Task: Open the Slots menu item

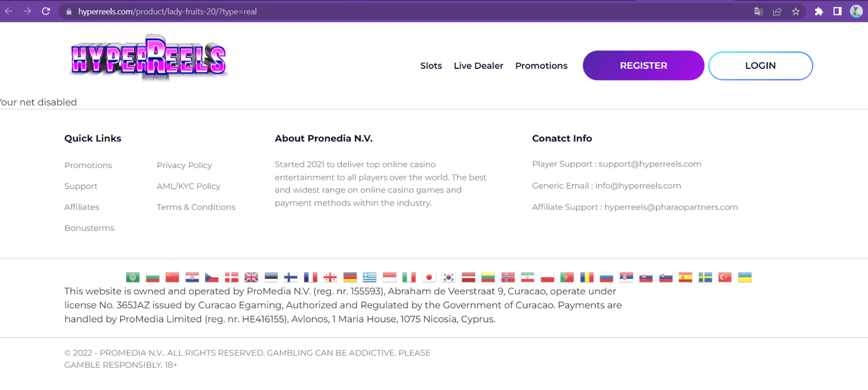Action: click(431, 66)
